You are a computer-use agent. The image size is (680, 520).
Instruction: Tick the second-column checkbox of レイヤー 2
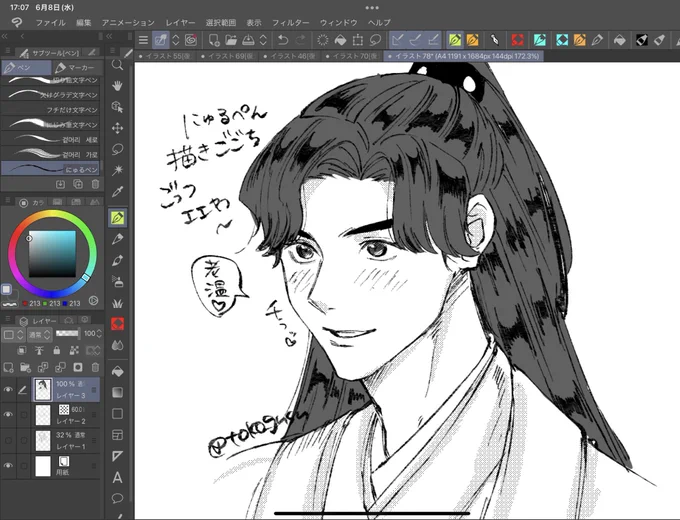click(x=23, y=415)
